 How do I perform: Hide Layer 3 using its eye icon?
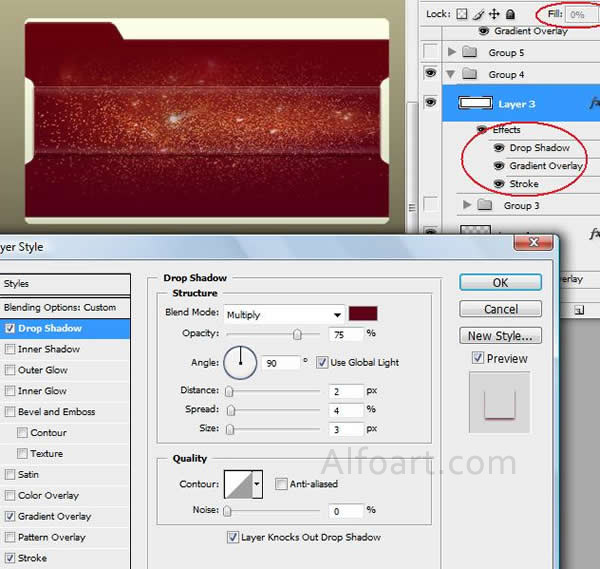pyautogui.click(x=430, y=102)
